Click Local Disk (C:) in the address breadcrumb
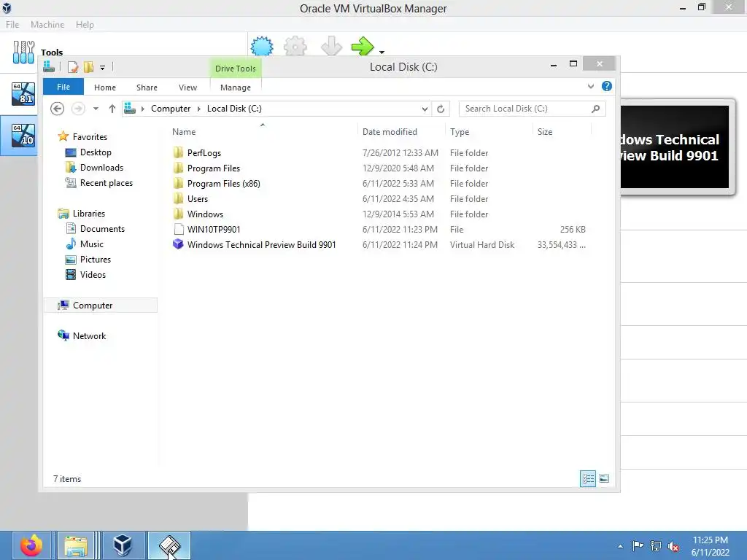This screenshot has height=560, width=747. click(234, 109)
